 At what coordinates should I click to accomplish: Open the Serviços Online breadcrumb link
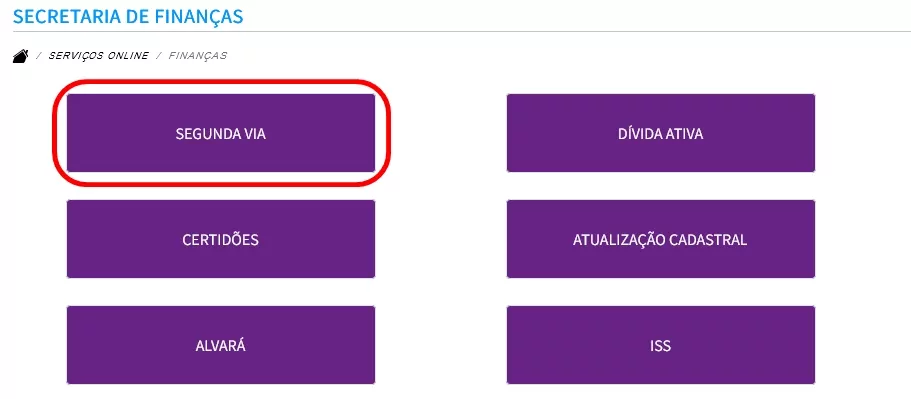coord(98,56)
